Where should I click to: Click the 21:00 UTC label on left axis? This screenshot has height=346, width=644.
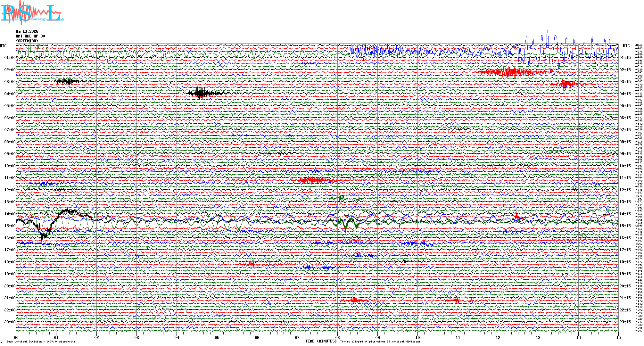click(x=10, y=298)
